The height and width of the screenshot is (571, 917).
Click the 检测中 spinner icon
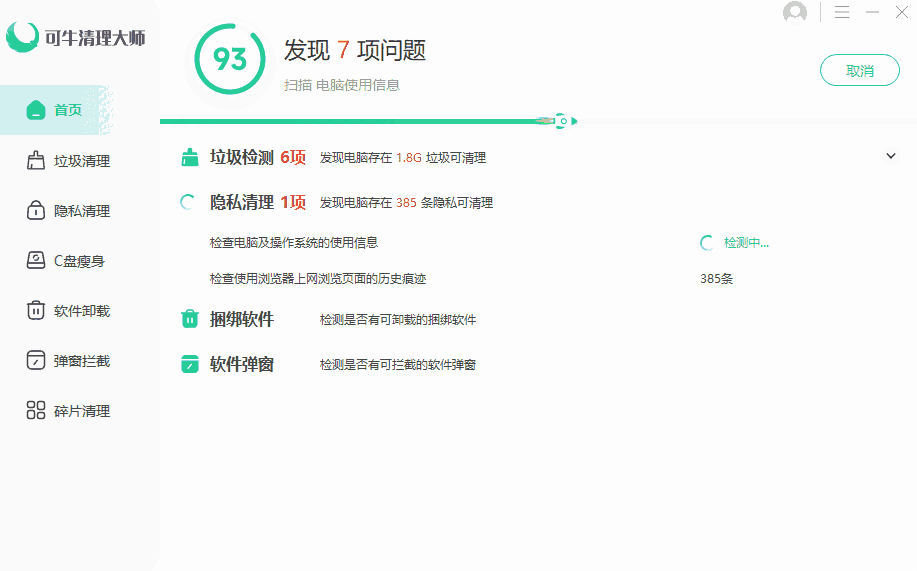tap(707, 243)
